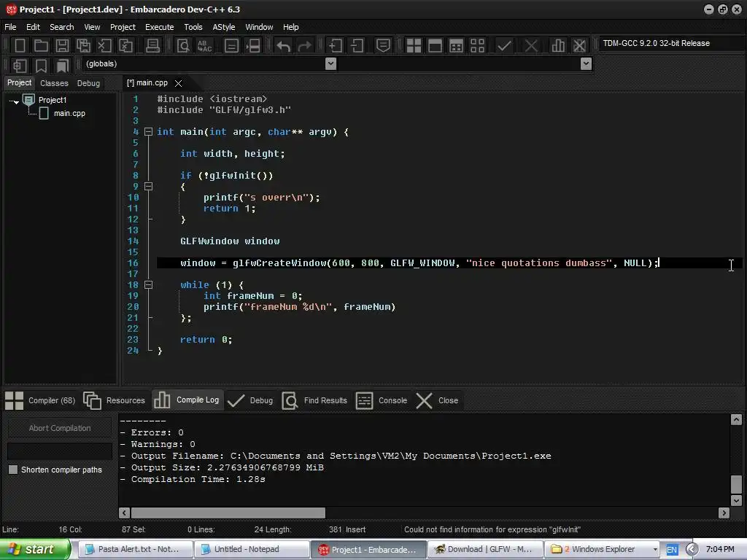Viewport: 747px width, 560px height.
Task: Click the Close file toolbar icon
Action: (104, 46)
